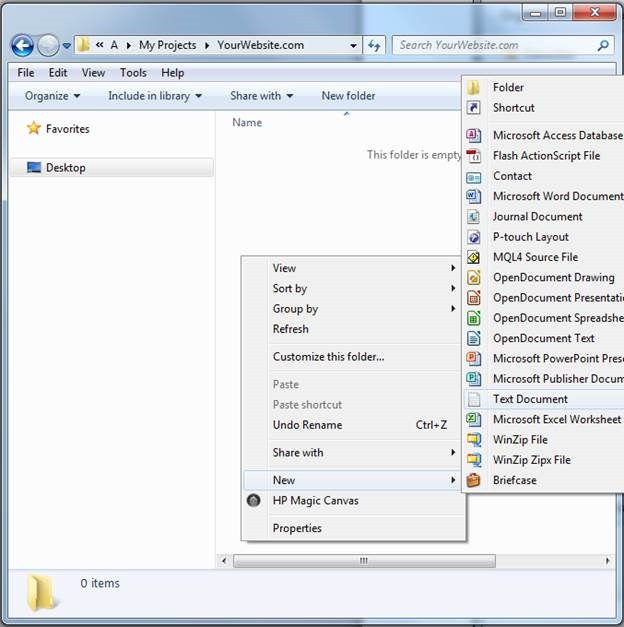The image size is (624, 627).
Task: Select Desktop in the navigation pane
Action: pos(112,168)
